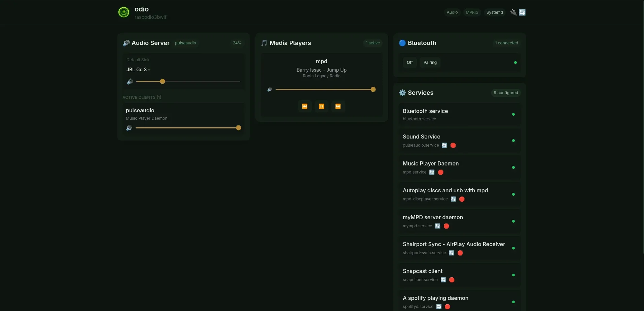Toggle the Systemd filter in header
Screen dimensions: 644x311
(495, 12)
